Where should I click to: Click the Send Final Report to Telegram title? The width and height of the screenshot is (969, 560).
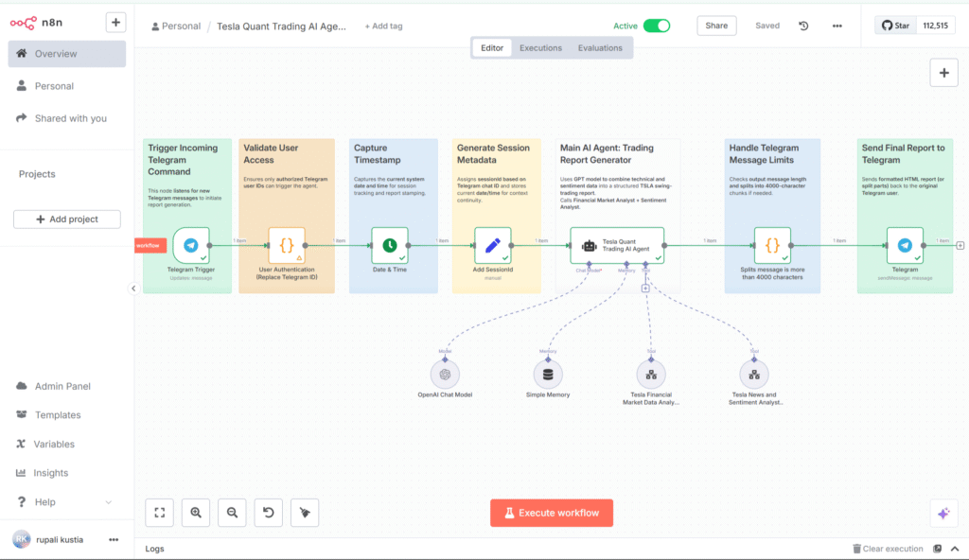click(904, 154)
